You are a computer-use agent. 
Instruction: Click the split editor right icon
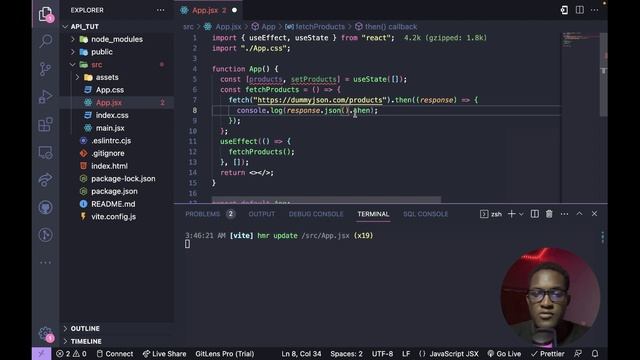[x=580, y=10]
